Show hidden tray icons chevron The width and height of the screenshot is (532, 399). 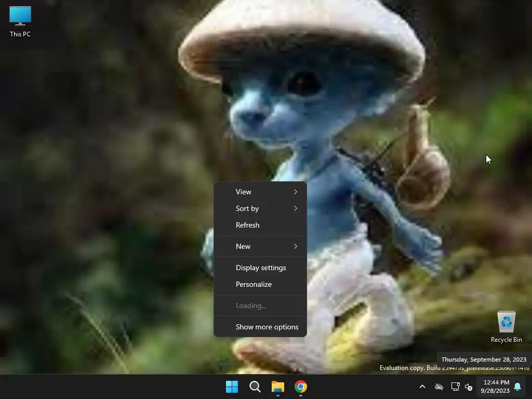click(x=422, y=387)
